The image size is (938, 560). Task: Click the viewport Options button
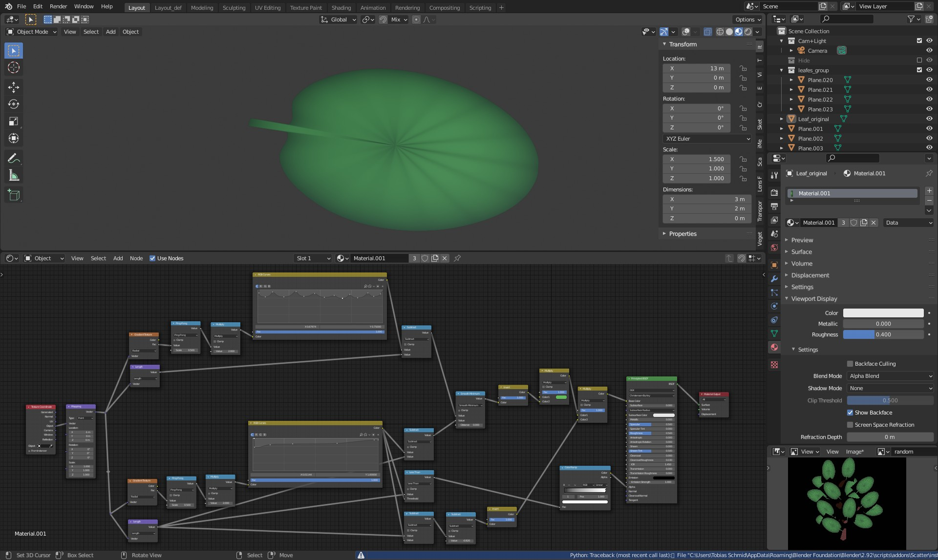pos(747,20)
